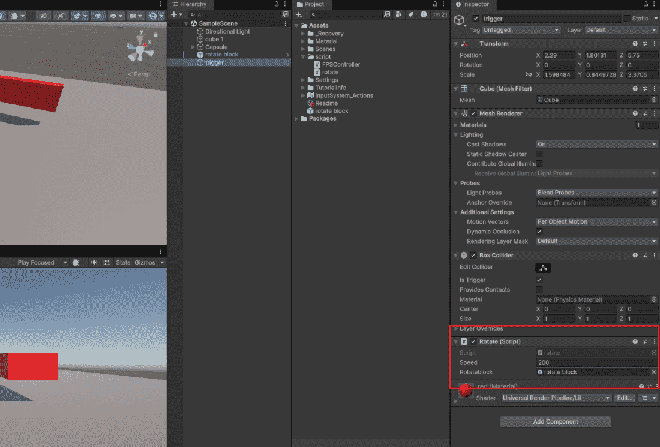Disable the Box Collider component checkbox

(x=474, y=255)
